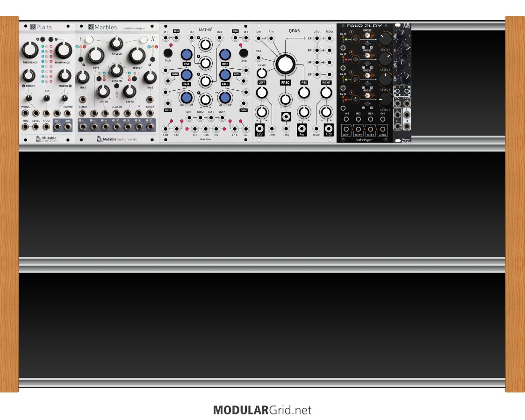
Task: Click the FX AID knob 1
Action: click(x=401, y=35)
